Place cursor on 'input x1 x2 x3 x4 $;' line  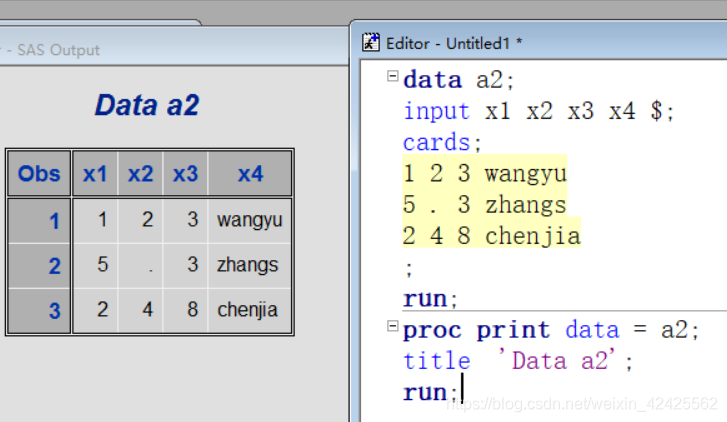coord(538,111)
